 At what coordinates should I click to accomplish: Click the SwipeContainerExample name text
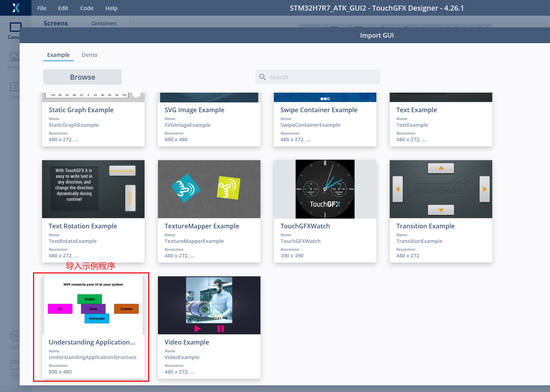click(310, 125)
